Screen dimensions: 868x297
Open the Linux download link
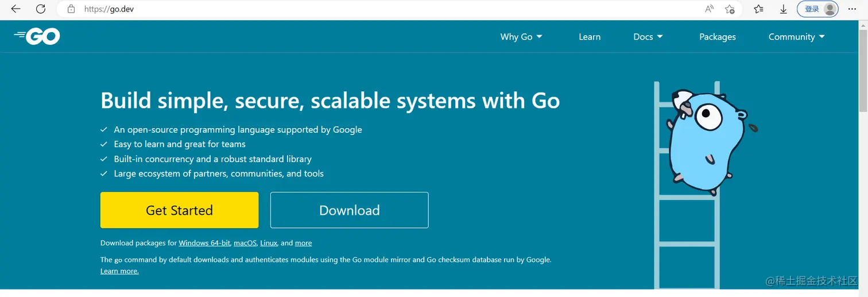point(269,243)
